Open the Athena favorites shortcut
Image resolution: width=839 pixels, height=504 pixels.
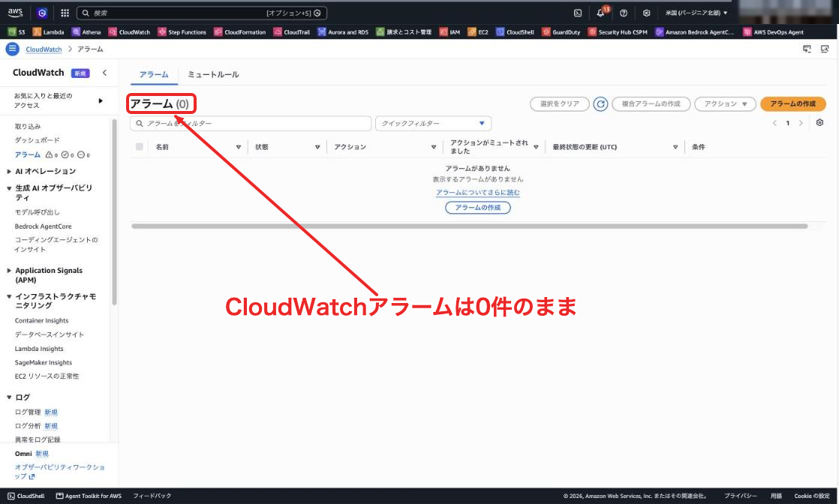click(86, 32)
